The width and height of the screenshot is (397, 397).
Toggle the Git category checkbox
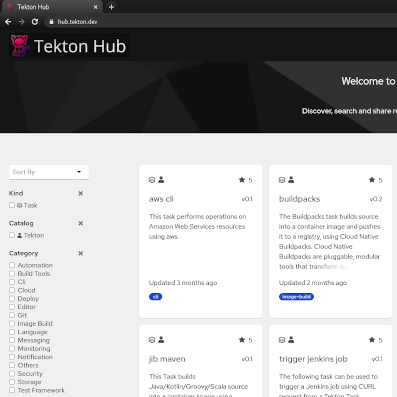point(12,315)
